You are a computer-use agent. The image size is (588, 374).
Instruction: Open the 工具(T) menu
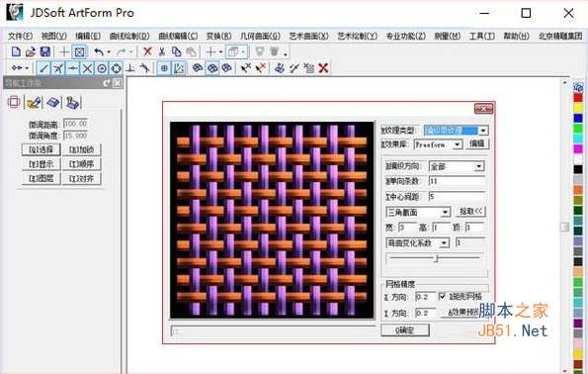click(482, 36)
